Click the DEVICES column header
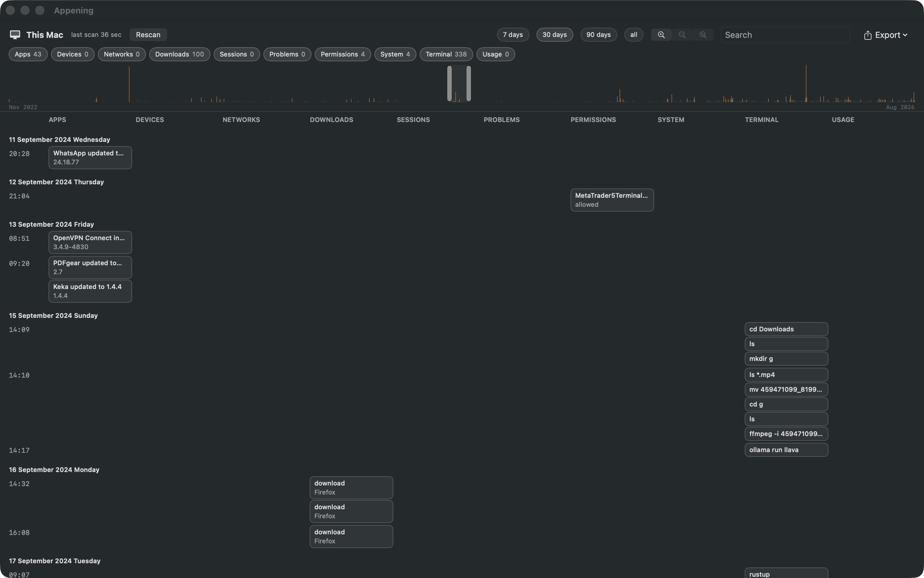924x578 pixels. click(150, 120)
